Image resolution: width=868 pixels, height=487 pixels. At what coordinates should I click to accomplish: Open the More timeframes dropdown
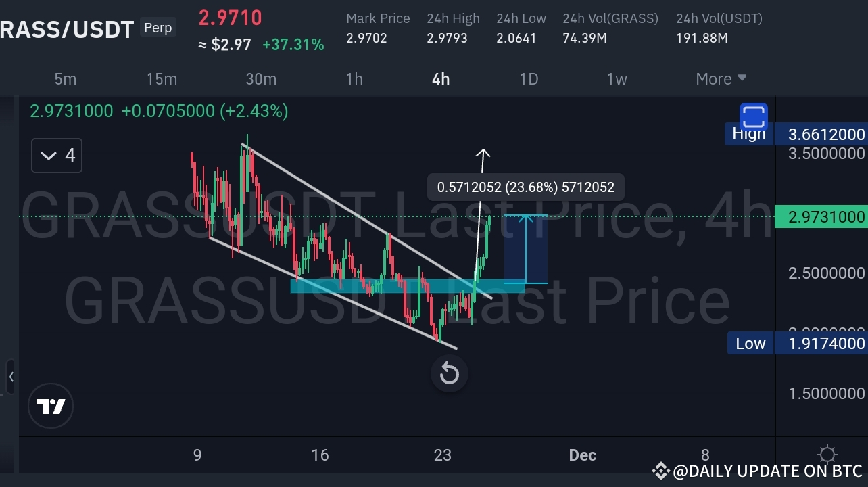point(720,79)
